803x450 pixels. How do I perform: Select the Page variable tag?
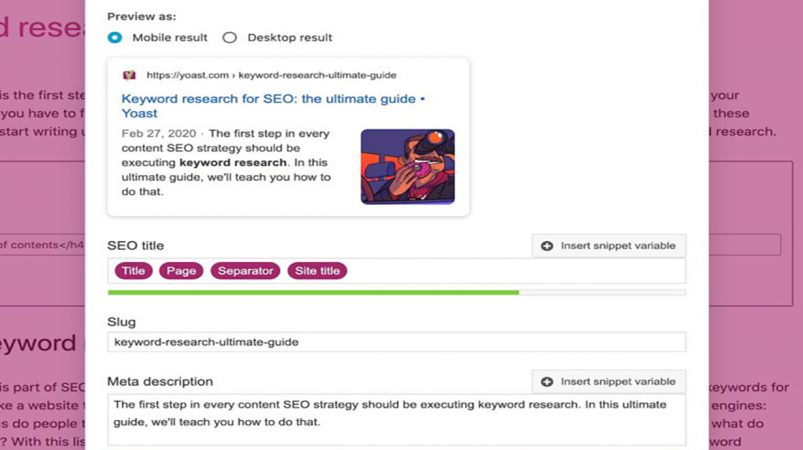(x=181, y=271)
